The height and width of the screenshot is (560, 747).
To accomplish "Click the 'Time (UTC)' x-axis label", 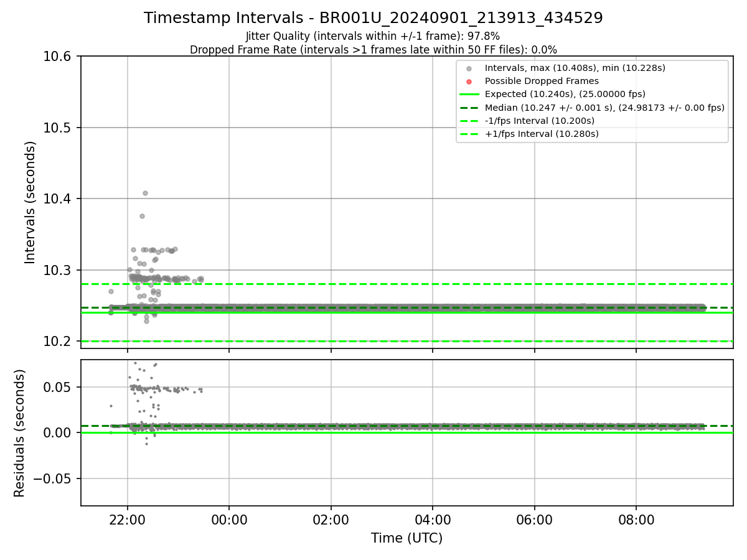I will (x=406, y=538).
